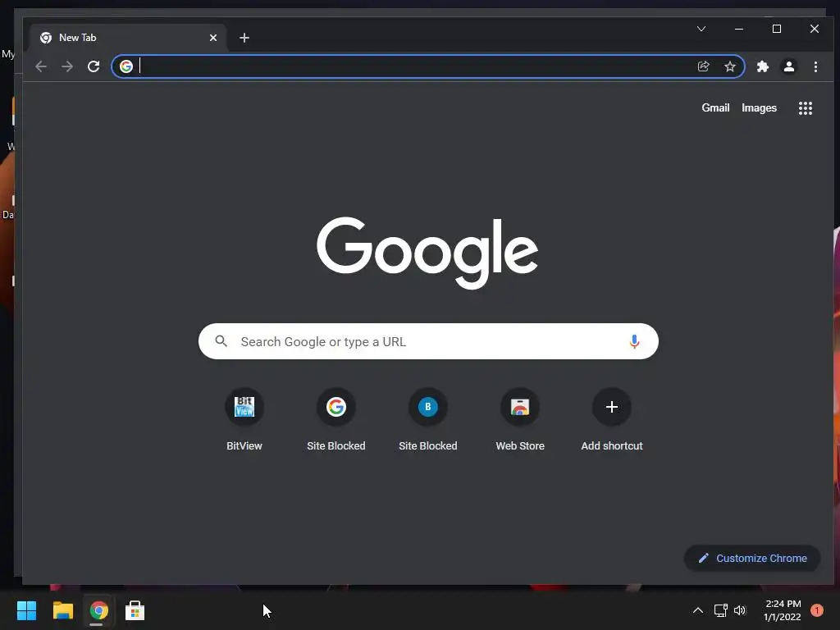840x630 pixels.
Task: Maximize the Chrome window
Action: tap(776, 29)
